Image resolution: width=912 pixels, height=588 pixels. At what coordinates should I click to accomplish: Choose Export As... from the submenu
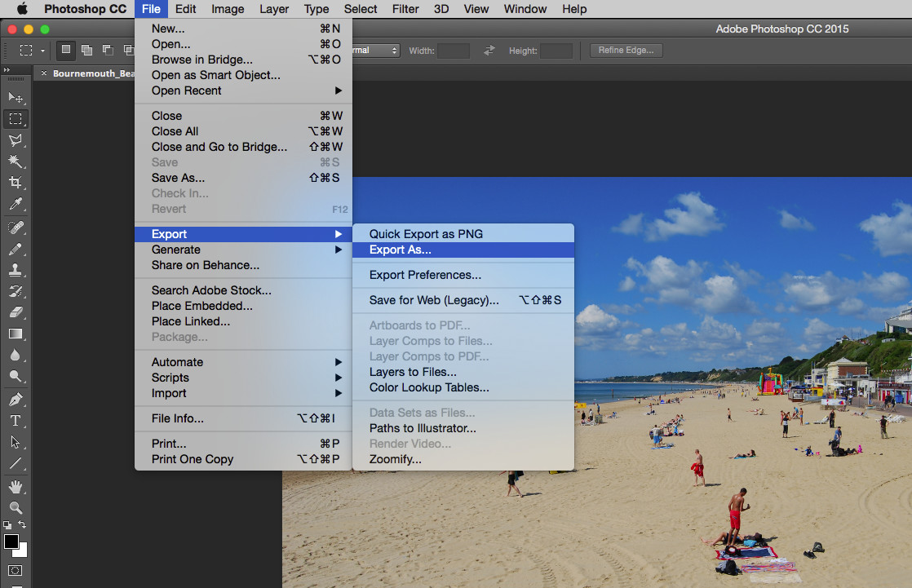coord(463,250)
